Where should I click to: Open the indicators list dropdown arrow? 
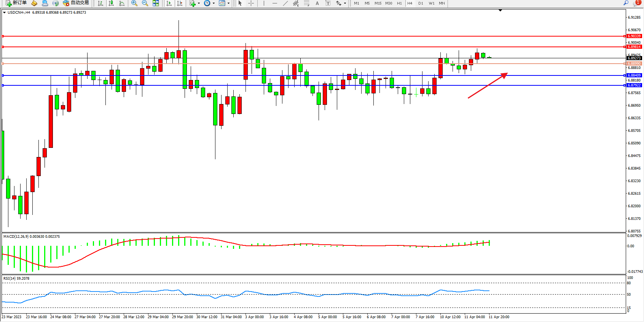pos(199,3)
